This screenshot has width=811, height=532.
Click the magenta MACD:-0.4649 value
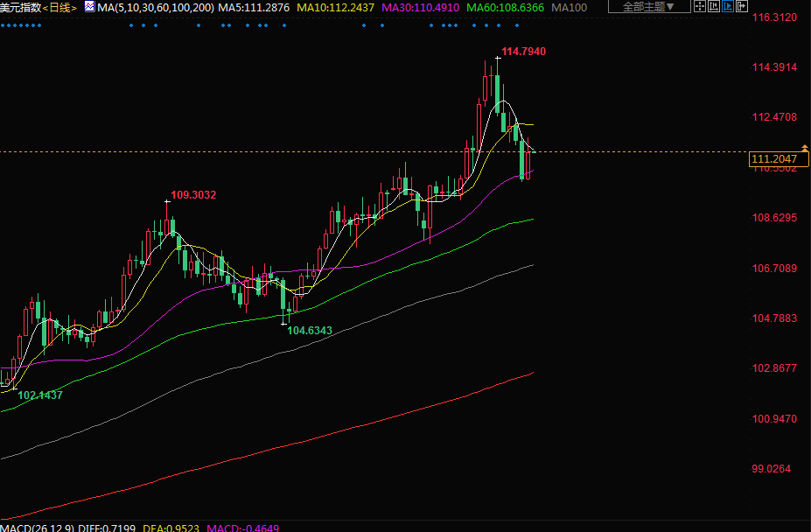[242, 528]
